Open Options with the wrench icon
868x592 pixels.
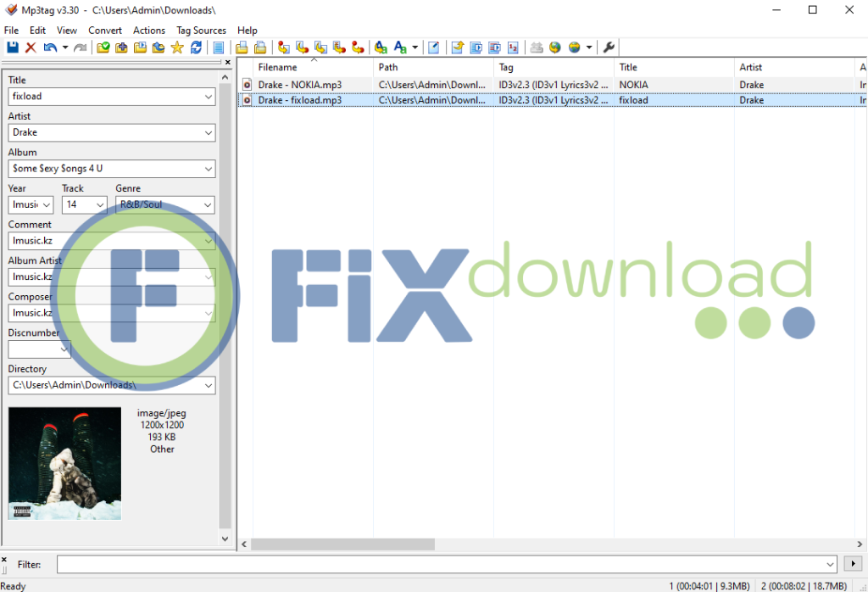coord(609,47)
